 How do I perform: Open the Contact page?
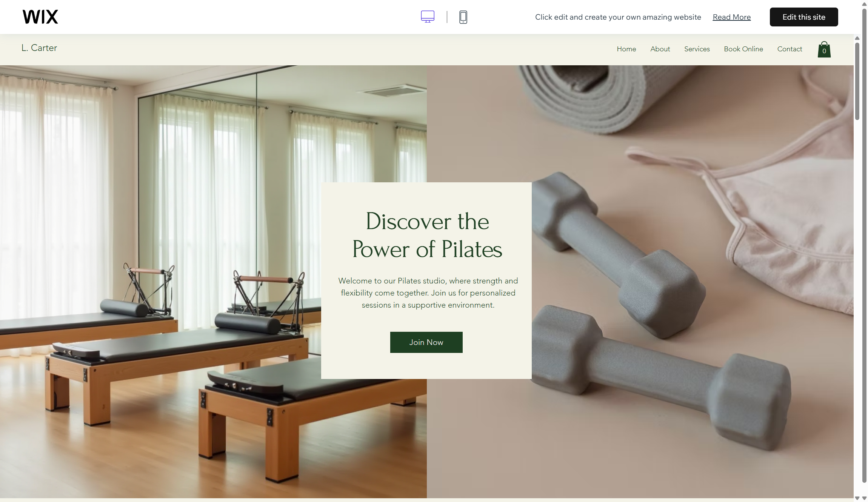790,49
